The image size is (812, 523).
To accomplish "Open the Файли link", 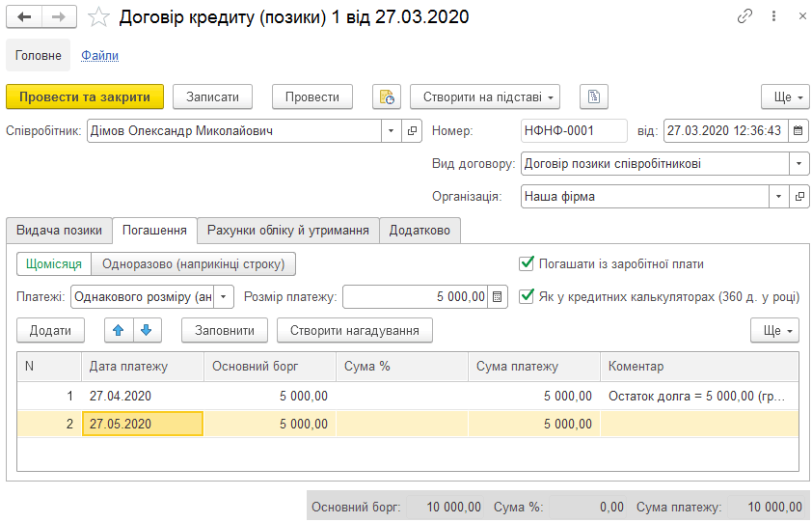I will coord(99,55).
